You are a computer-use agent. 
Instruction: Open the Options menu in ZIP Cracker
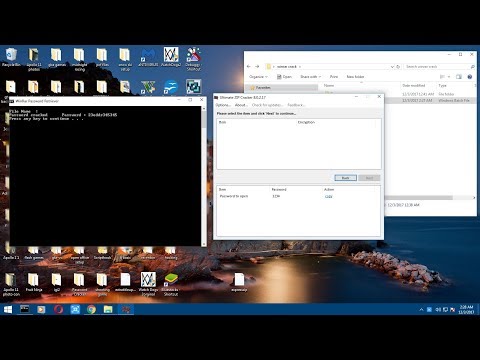point(223,105)
